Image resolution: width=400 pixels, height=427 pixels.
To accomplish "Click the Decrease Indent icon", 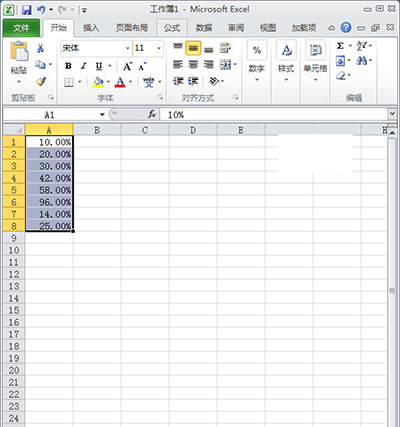I will tap(178, 81).
